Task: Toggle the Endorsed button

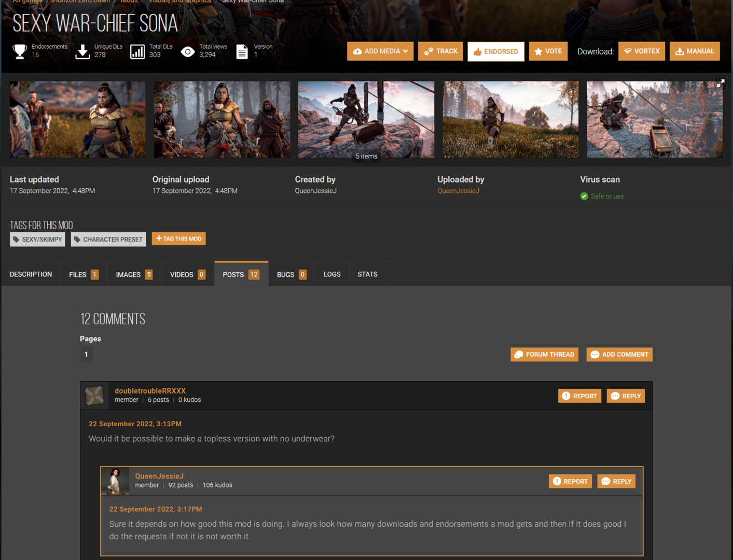Action: (496, 51)
